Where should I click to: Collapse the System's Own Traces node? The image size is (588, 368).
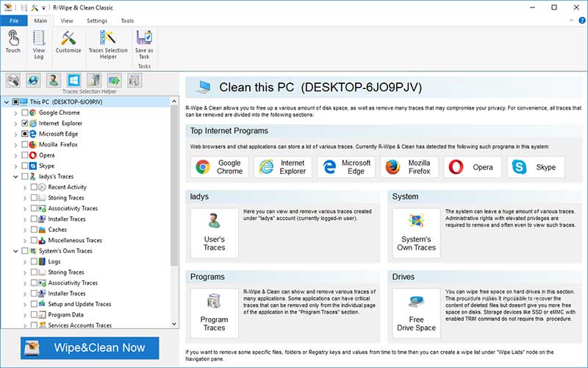click(x=15, y=251)
